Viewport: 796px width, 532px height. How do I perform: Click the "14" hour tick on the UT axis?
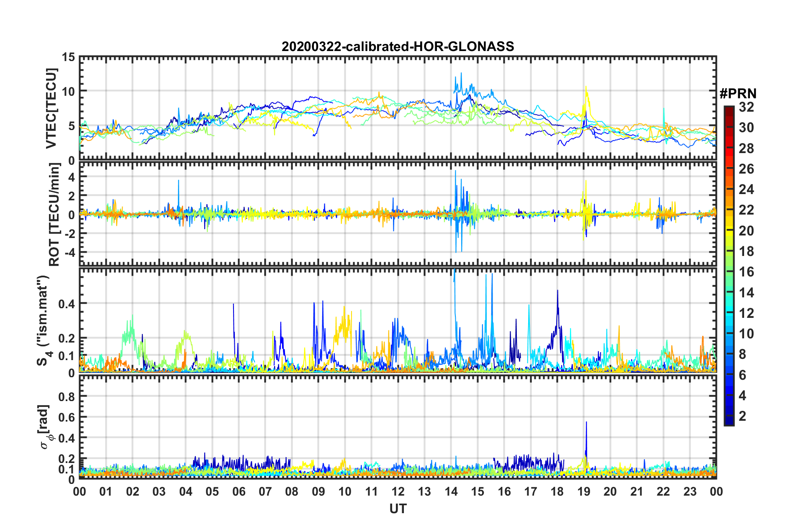click(x=451, y=491)
